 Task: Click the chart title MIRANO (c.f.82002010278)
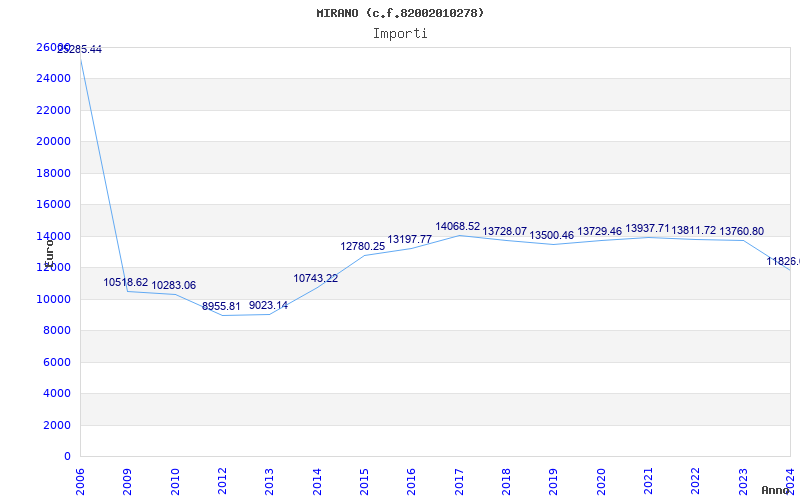point(400,13)
